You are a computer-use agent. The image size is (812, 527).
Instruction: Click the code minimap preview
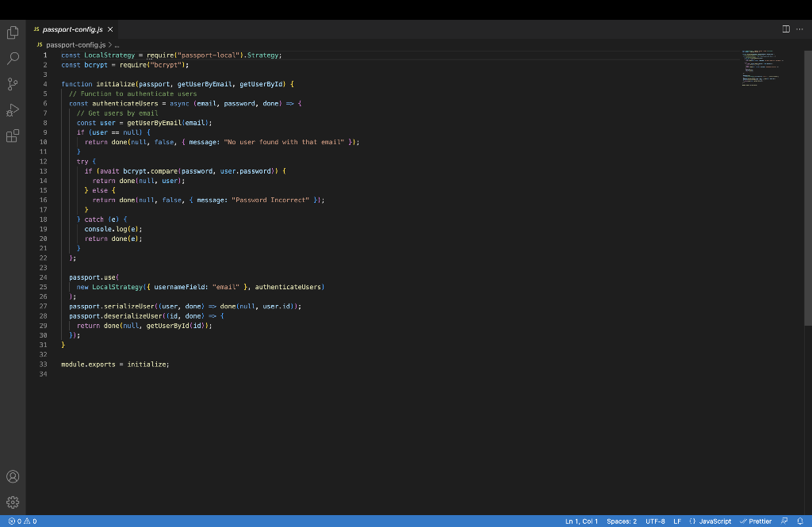click(x=761, y=68)
